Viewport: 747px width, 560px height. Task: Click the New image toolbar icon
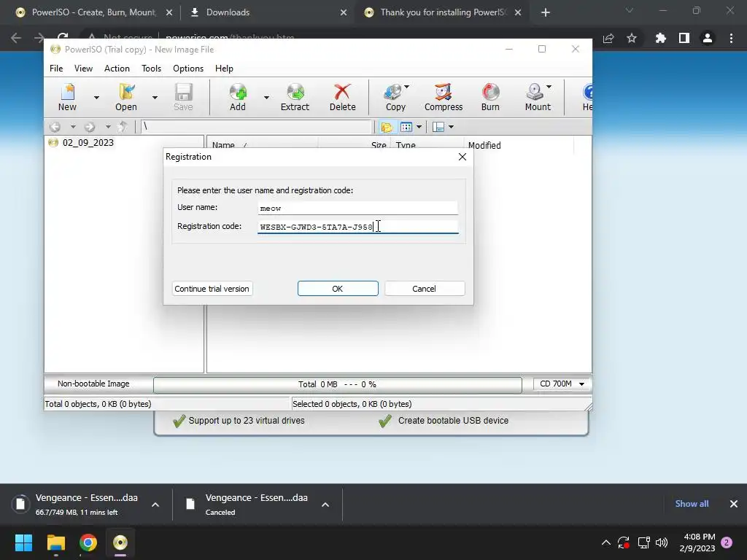pos(67,98)
